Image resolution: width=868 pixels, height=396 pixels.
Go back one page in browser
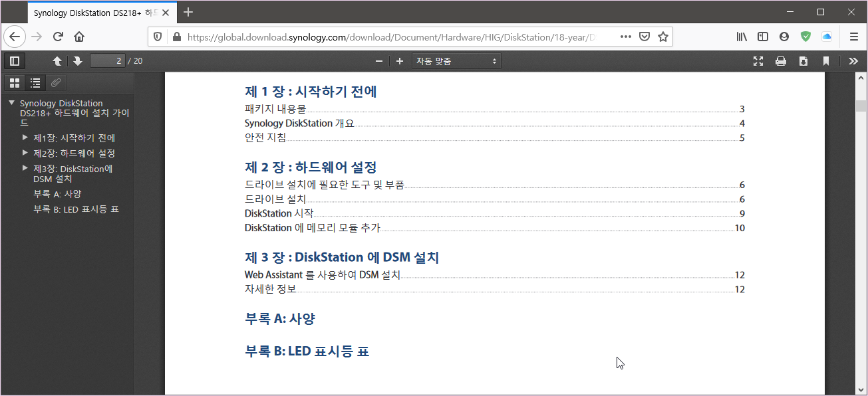(x=15, y=37)
